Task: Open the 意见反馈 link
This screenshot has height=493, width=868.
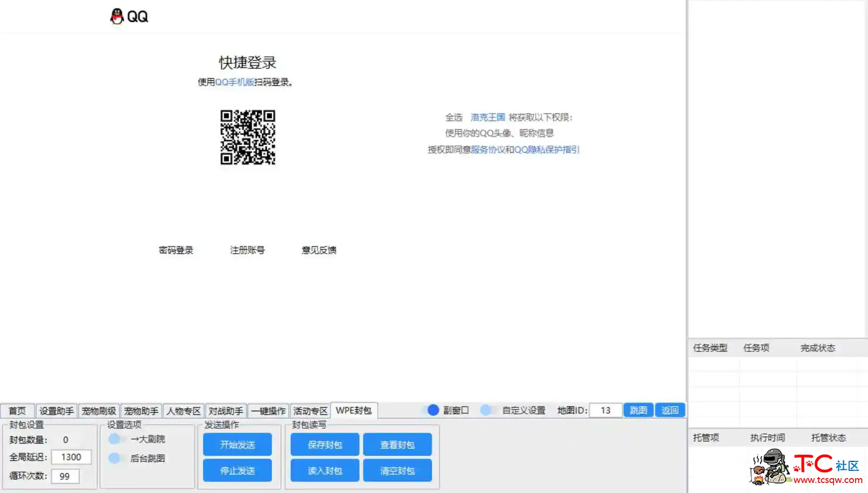Action: pyautogui.click(x=319, y=250)
